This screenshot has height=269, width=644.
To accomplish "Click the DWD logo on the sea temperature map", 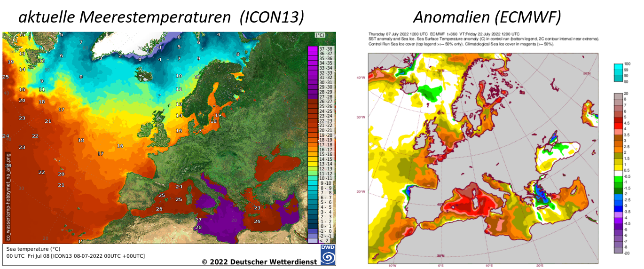I will click(x=328, y=254).
